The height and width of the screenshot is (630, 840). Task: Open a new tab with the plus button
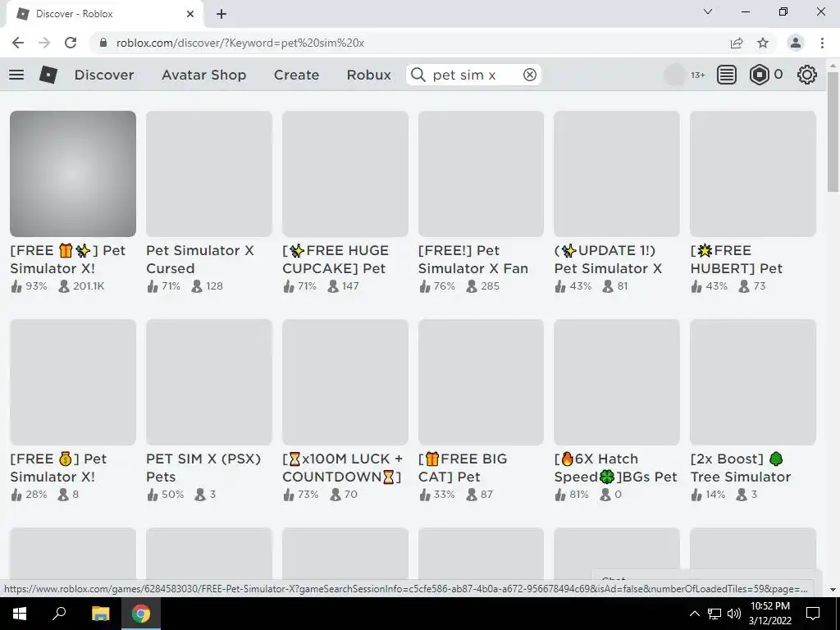pos(221,14)
